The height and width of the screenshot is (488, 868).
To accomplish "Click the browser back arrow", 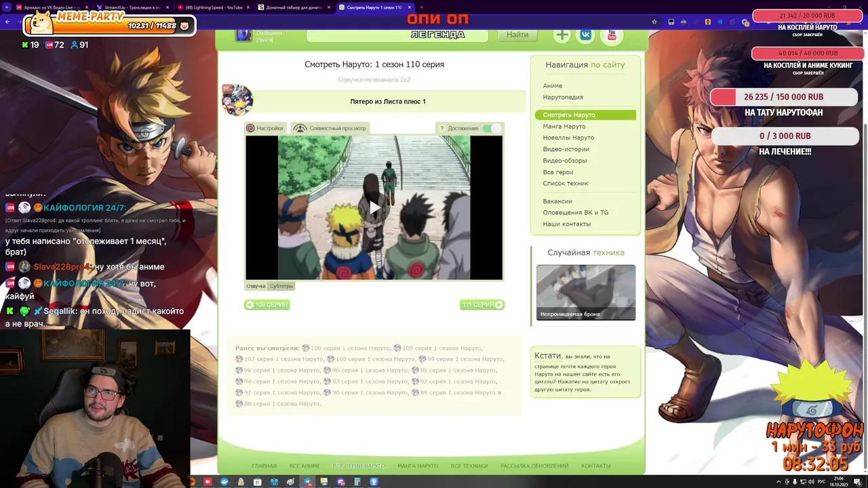I will [7, 22].
